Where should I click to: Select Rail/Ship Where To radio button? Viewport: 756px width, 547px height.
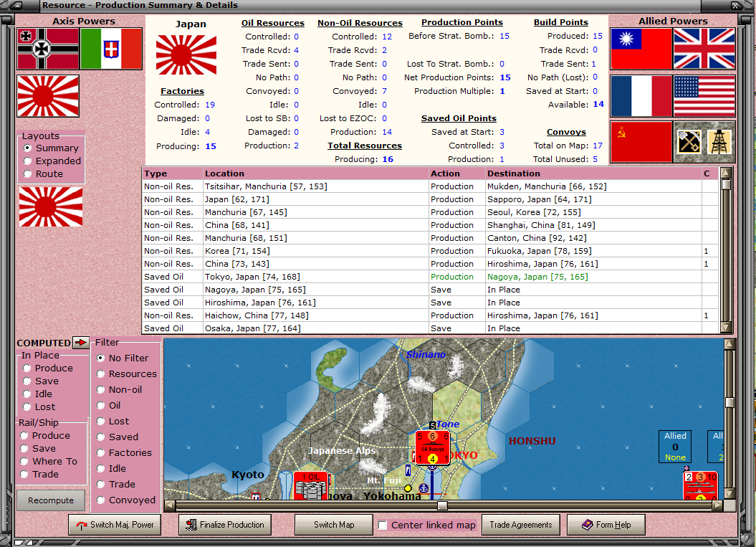point(24,461)
